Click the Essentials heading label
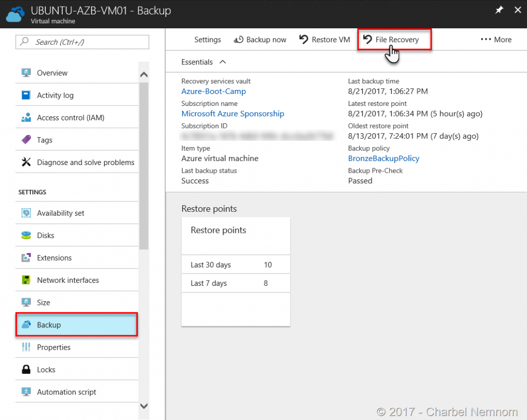527x420 pixels. (197, 62)
